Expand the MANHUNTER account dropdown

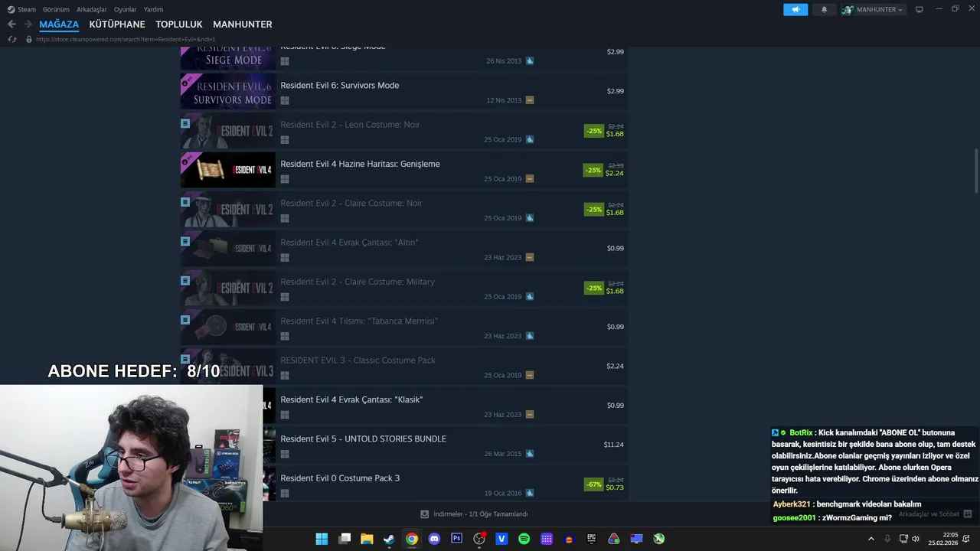tap(874, 9)
